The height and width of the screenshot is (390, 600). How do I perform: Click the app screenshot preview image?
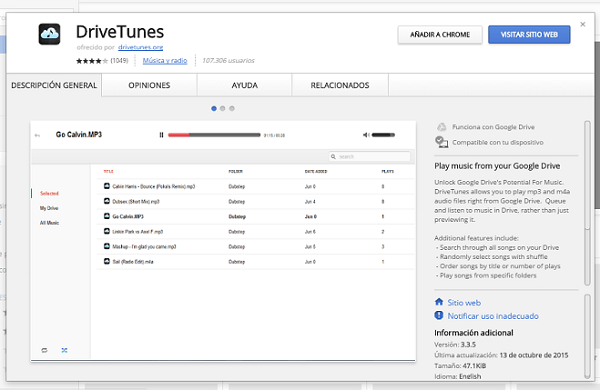click(223, 241)
